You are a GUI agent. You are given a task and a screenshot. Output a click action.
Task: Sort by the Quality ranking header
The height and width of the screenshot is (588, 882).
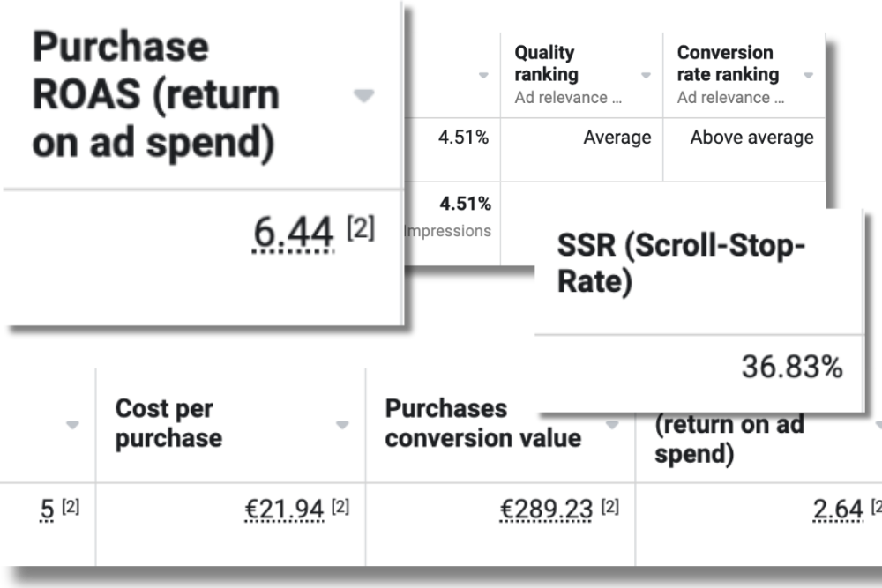(x=546, y=63)
